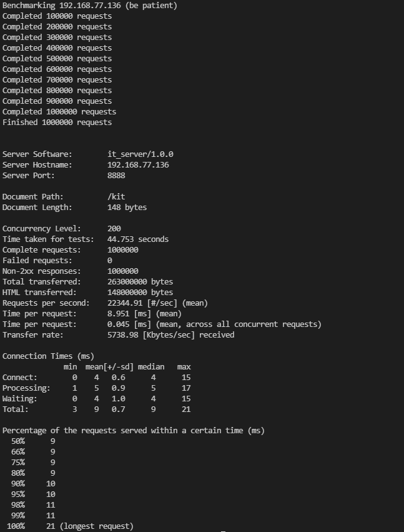Click the Server Hostname IP address value

click(x=138, y=164)
